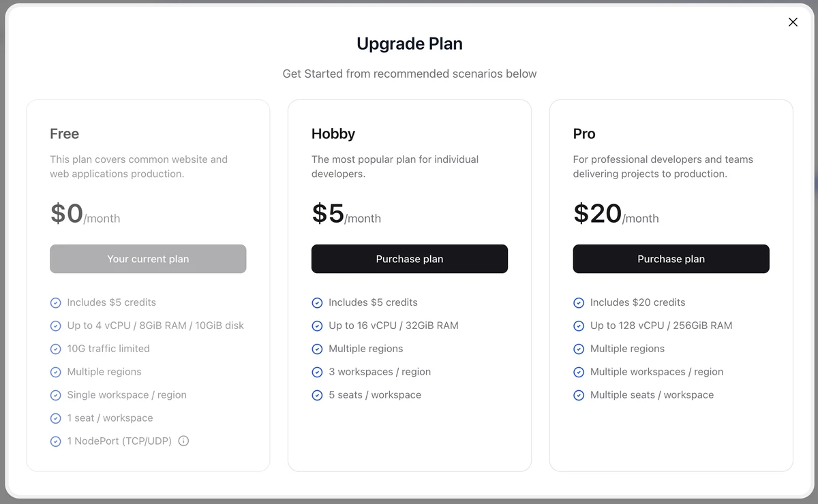
Task: Click the checkmark icon beside Up to 16 vCPU / 32GiB RAM
Action: (317, 326)
